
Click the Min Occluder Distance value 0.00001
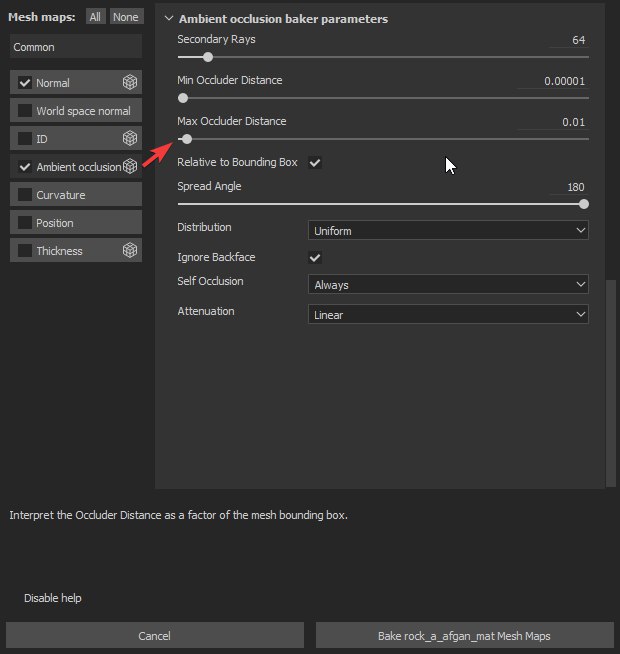(x=553, y=81)
